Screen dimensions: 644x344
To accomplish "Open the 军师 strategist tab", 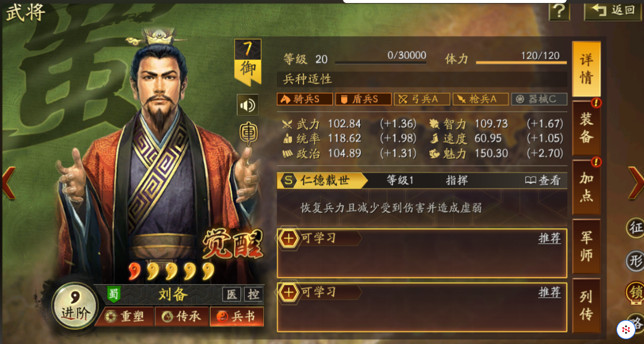I will (586, 246).
